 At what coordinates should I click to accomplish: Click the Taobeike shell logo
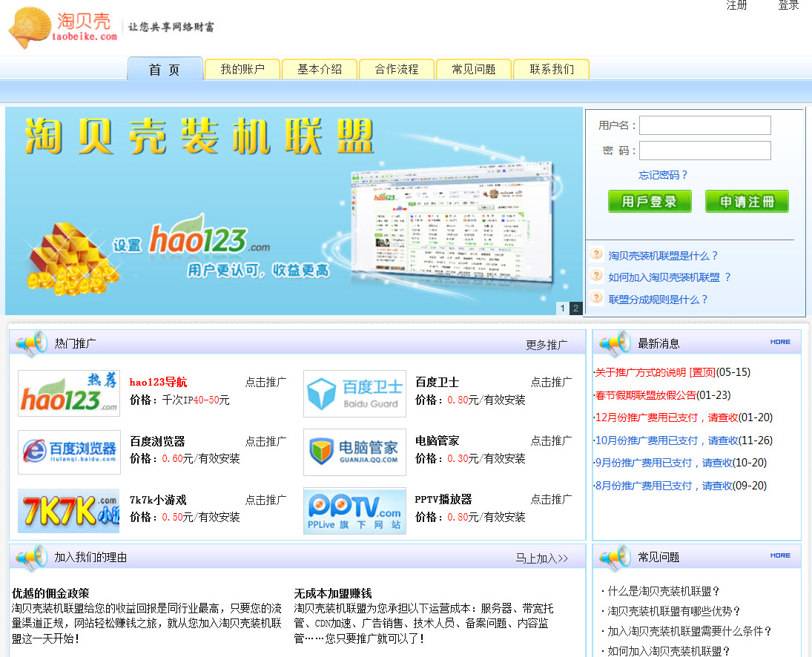pos(63,27)
